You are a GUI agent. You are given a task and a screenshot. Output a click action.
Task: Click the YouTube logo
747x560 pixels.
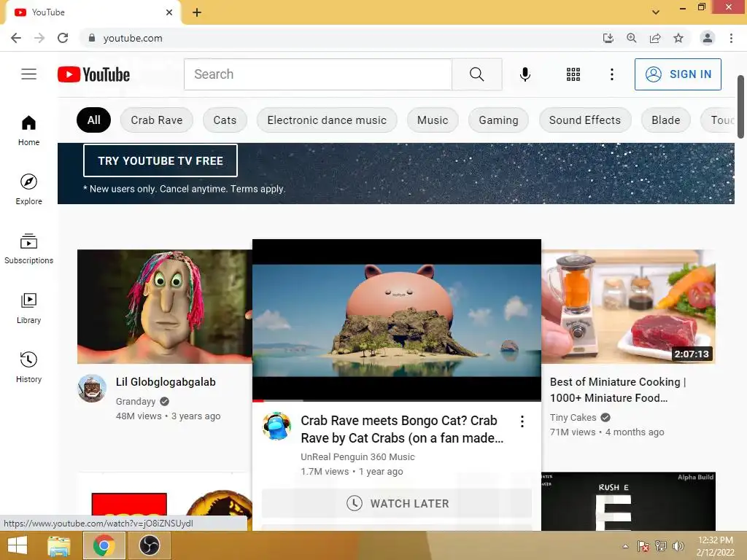[x=94, y=74]
